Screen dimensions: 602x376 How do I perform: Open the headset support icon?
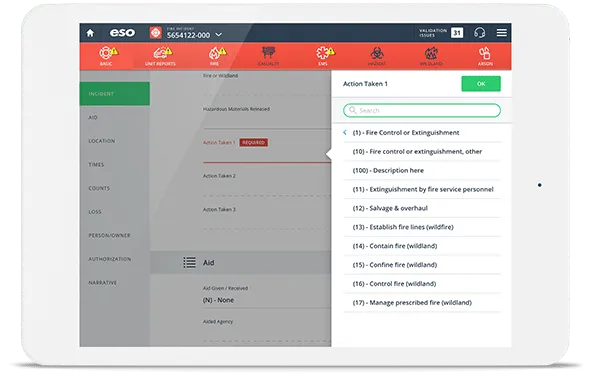(x=479, y=33)
